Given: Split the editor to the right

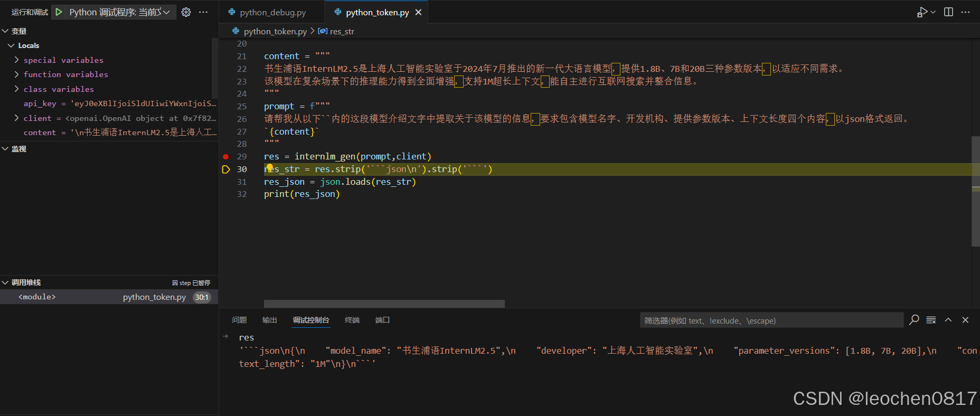Looking at the screenshot, I should coord(948,12).
